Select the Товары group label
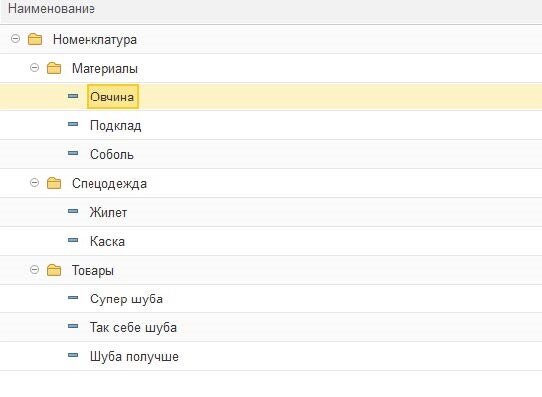This screenshot has height=397, width=542. coord(93,271)
